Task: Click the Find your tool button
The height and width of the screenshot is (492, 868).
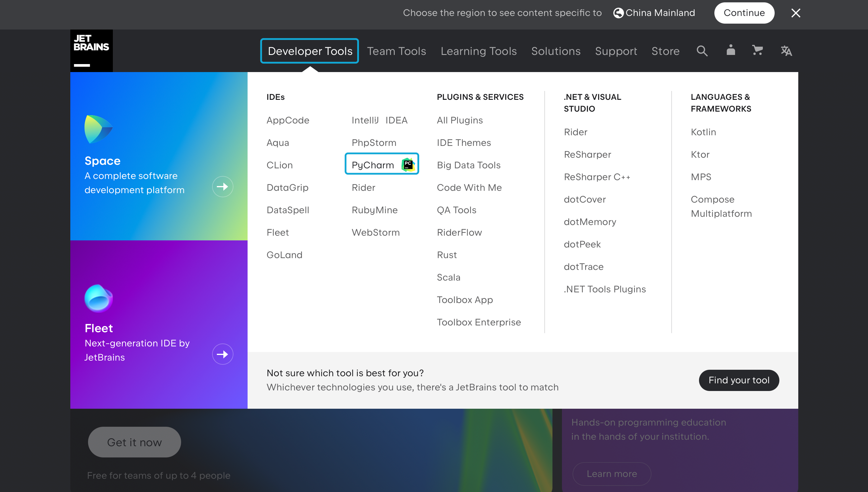Action: [739, 380]
